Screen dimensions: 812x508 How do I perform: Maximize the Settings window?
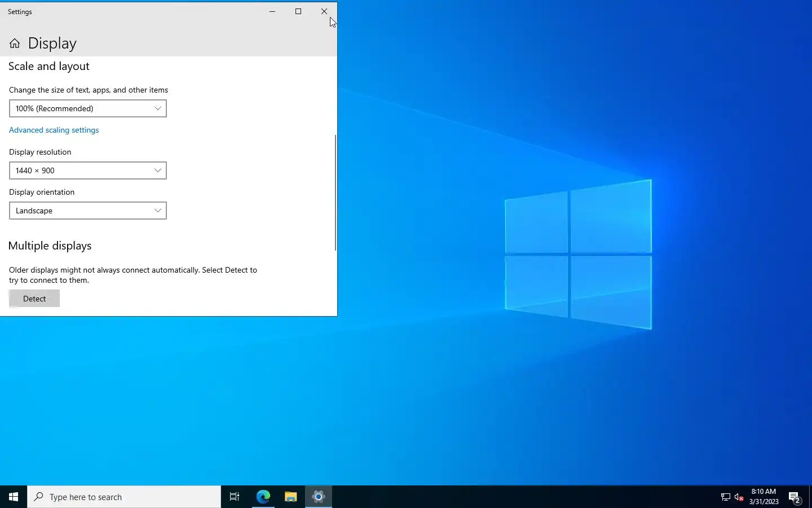point(298,11)
